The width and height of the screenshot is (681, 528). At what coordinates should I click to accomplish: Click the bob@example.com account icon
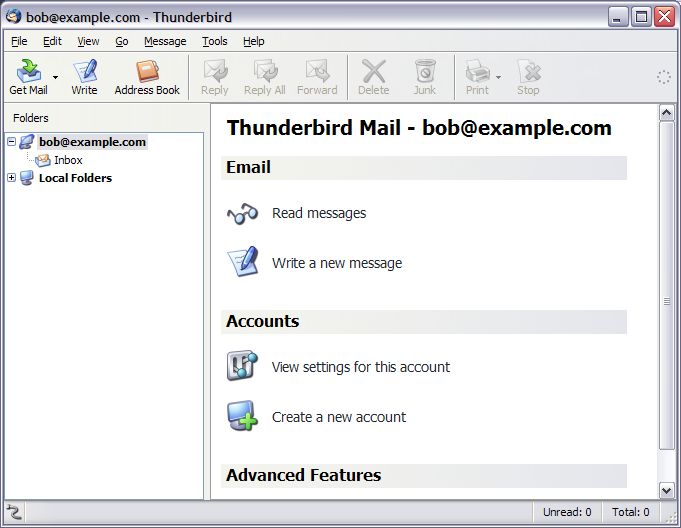click(x=27, y=142)
